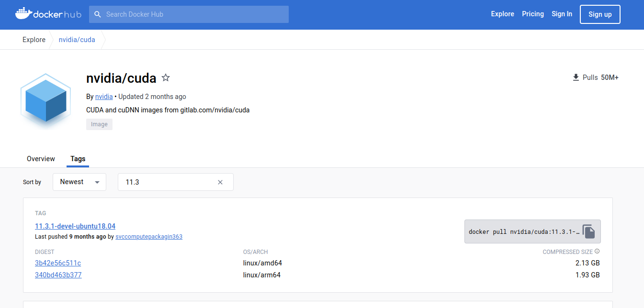Open user svccomputepackagin363 profile

(149, 237)
